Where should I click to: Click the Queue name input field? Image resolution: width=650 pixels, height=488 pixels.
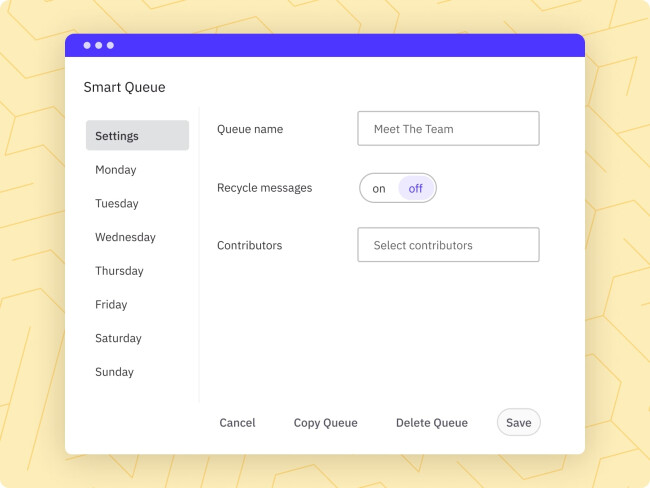448,129
